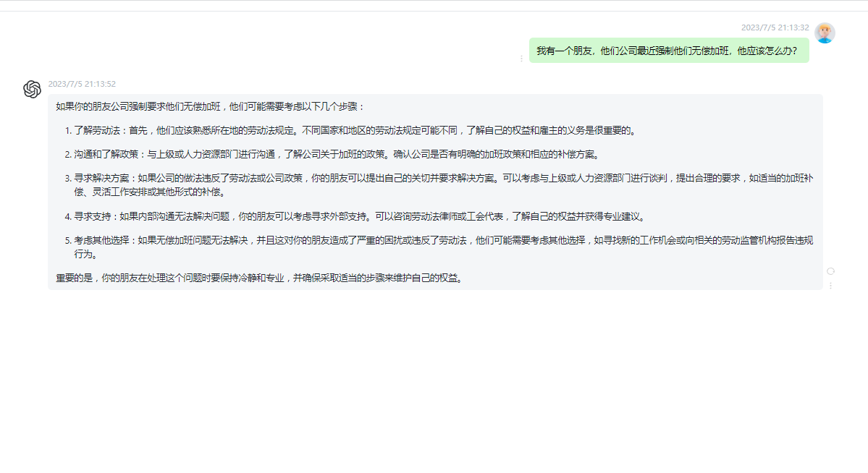Screen dimensions: 868x473
Task: Click the ChatGPT logo beside the reply
Action: click(32, 89)
